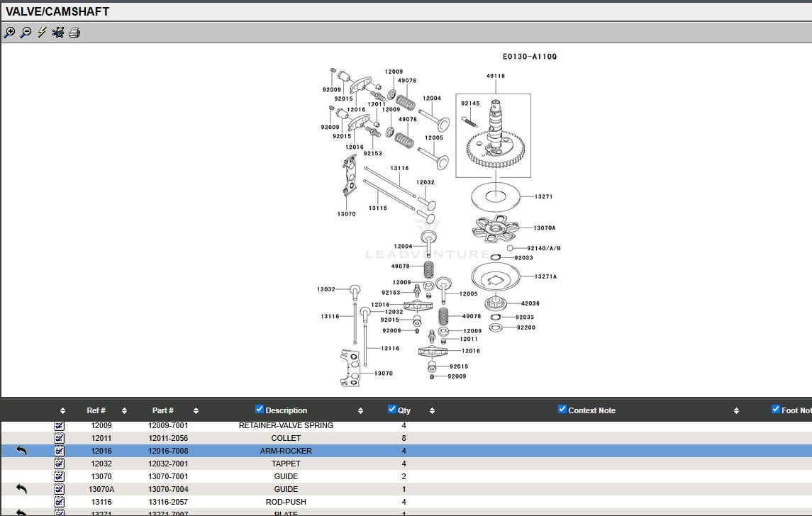Print the valve/camshaft diagram
812x516 pixels.
point(74,33)
